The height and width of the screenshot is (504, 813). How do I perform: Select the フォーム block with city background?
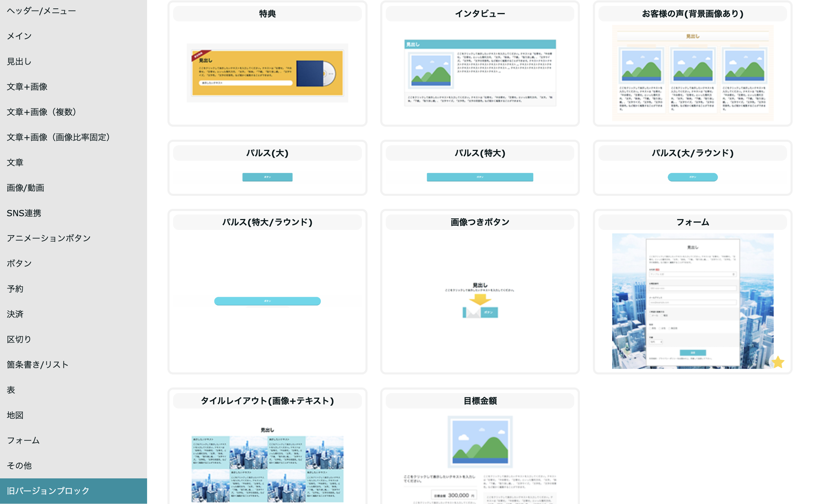coord(692,300)
